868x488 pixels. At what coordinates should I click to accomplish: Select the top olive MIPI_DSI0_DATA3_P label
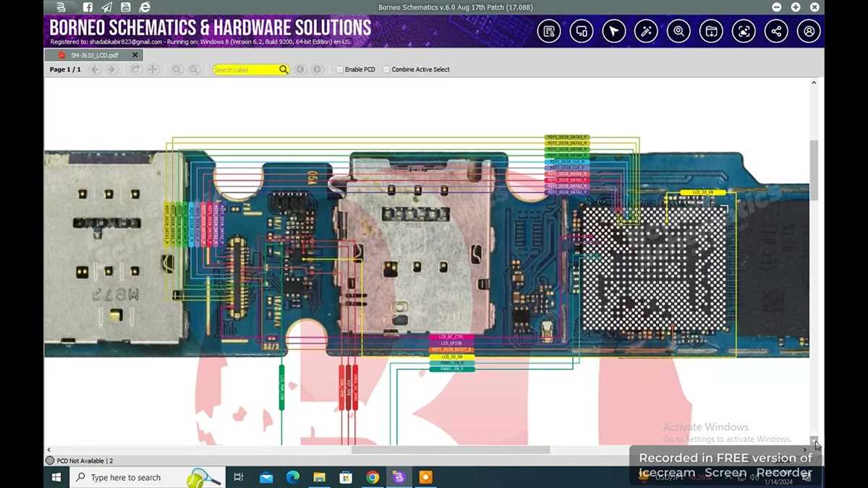click(567, 137)
